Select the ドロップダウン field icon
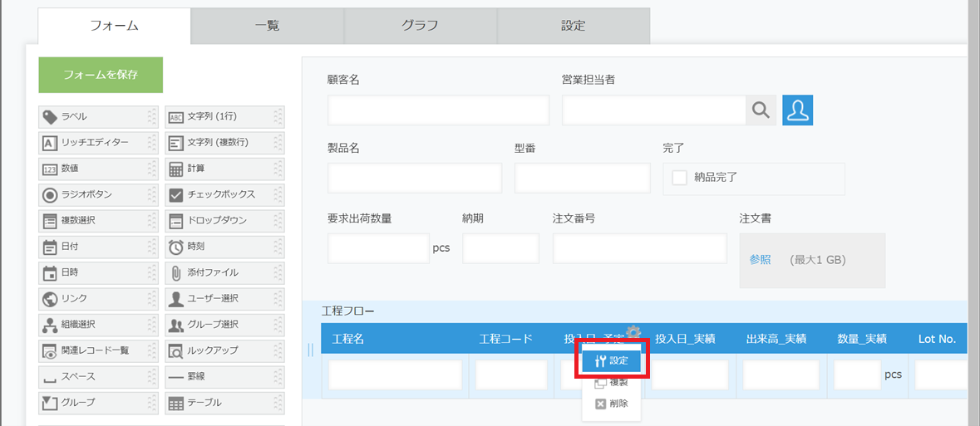Image resolution: width=980 pixels, height=426 pixels. click(176, 221)
